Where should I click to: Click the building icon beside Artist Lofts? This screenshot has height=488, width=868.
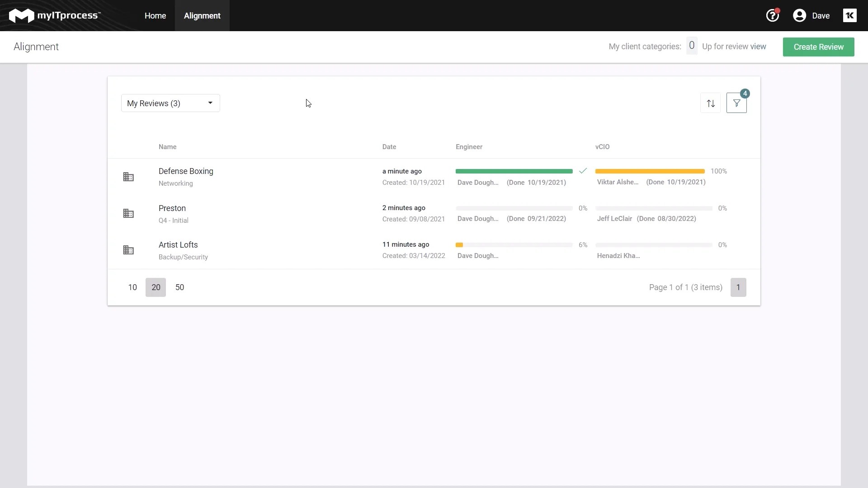[129, 250]
